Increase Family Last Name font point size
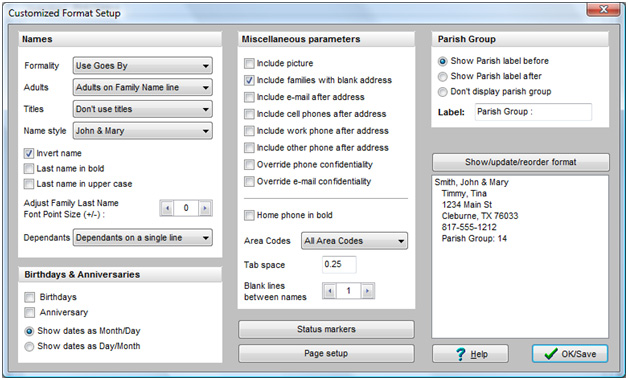Viewport: 628px width, 380px height. coord(205,208)
